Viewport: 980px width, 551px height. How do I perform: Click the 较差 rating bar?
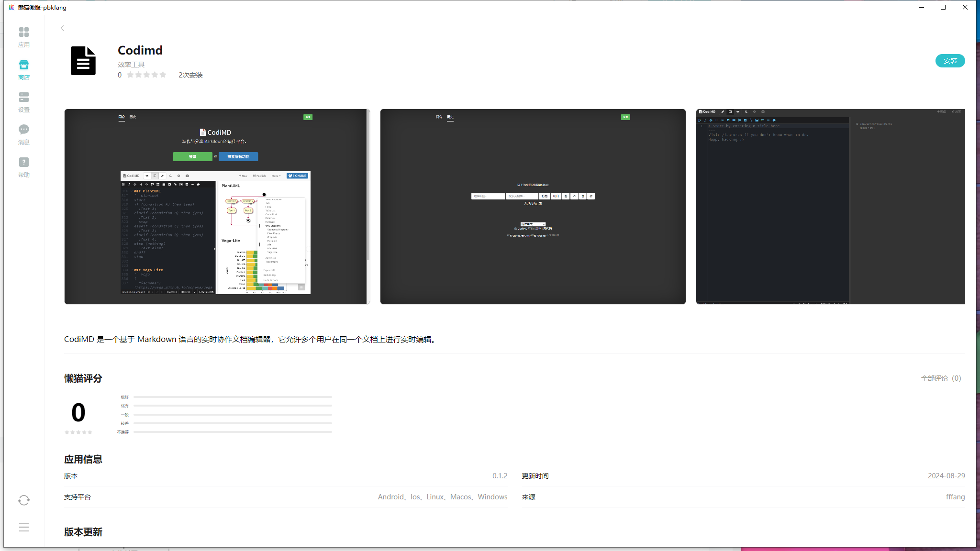(233, 423)
